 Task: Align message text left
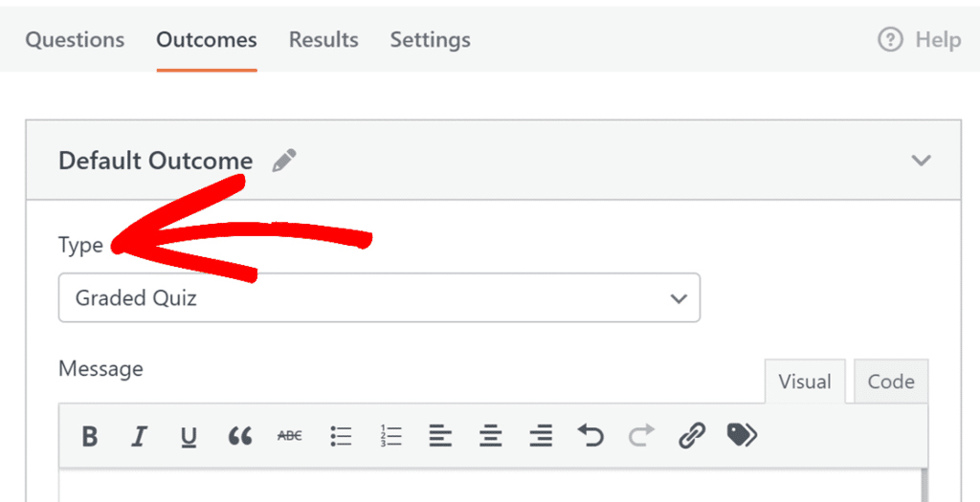tap(440, 437)
